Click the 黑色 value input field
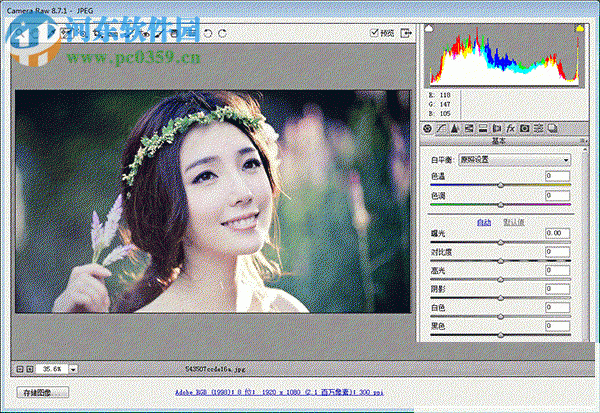This screenshot has height=413, width=600. click(x=558, y=326)
